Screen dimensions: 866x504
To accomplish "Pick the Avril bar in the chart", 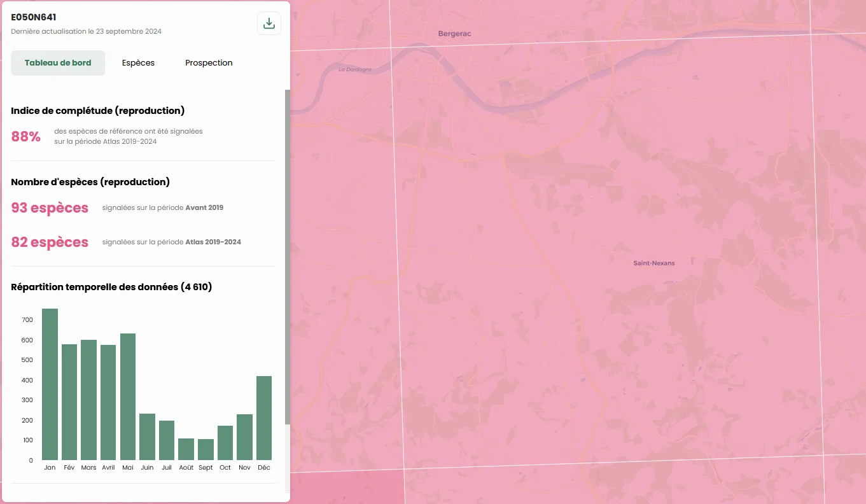I will coord(108,402).
